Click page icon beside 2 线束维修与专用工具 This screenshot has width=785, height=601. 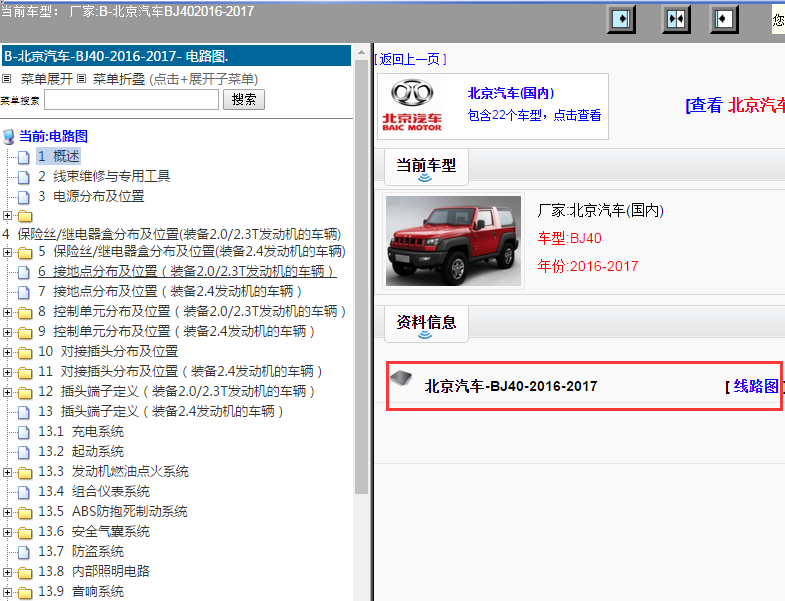[x=24, y=177]
